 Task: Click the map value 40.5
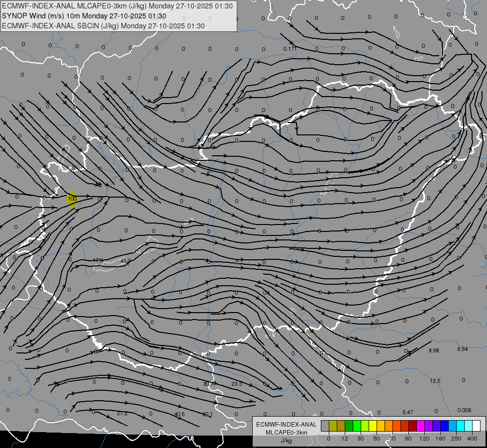(x=180, y=414)
